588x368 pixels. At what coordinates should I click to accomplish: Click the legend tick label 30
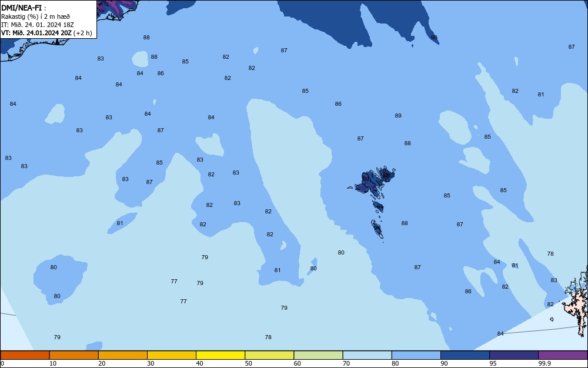151,363
